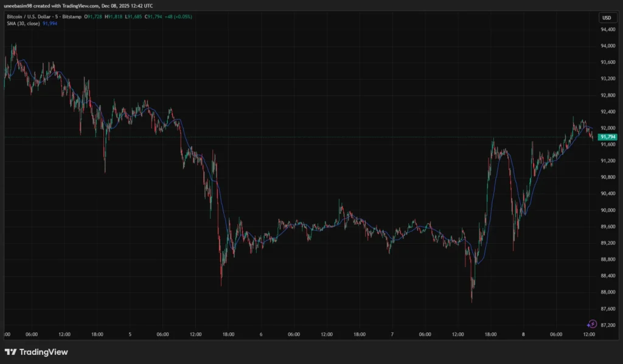Click the Bitstamp exchange label
623x364 pixels.
73,16
